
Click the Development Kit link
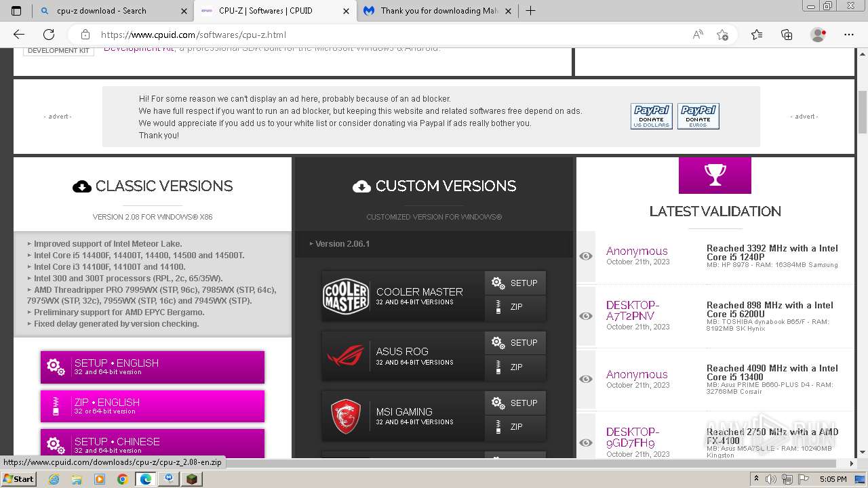[x=138, y=49]
